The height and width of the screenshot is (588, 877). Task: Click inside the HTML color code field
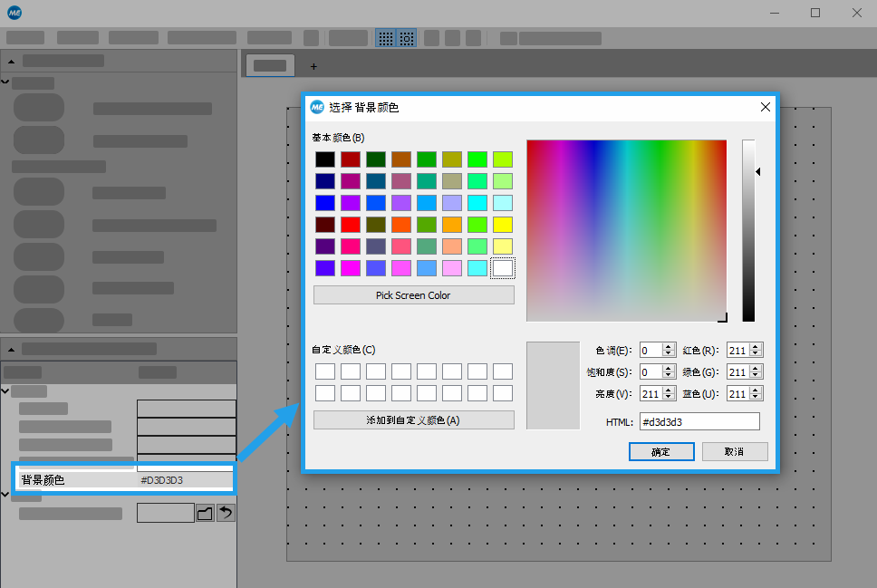(x=699, y=422)
